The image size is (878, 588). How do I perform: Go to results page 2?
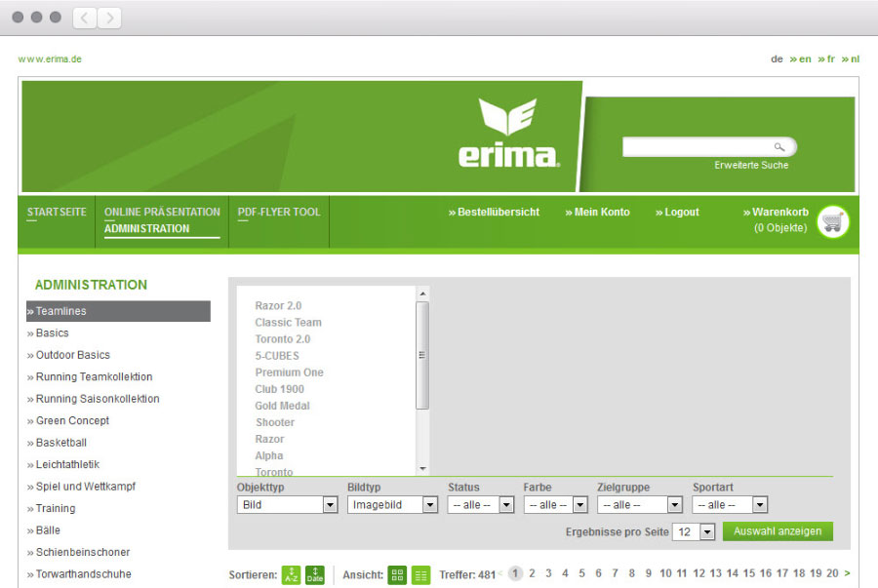click(x=532, y=573)
